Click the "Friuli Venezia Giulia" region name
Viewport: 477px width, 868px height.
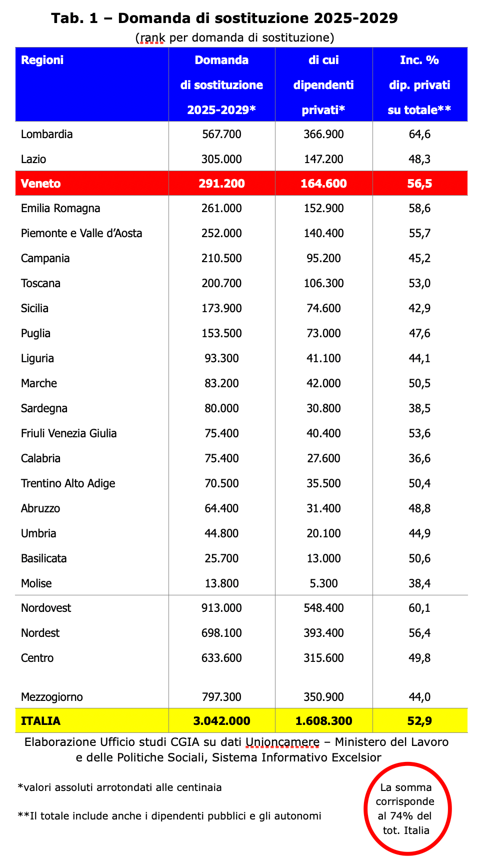pyautogui.click(x=69, y=433)
